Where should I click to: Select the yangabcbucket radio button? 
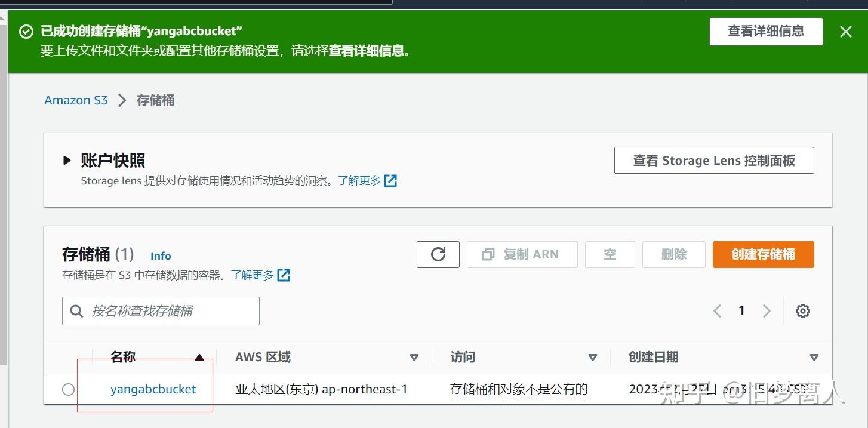[x=69, y=390]
